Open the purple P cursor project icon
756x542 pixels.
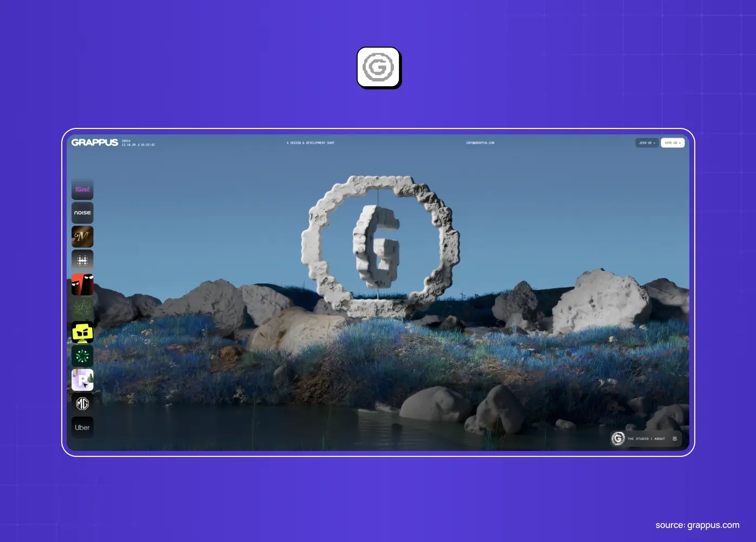[x=82, y=380]
